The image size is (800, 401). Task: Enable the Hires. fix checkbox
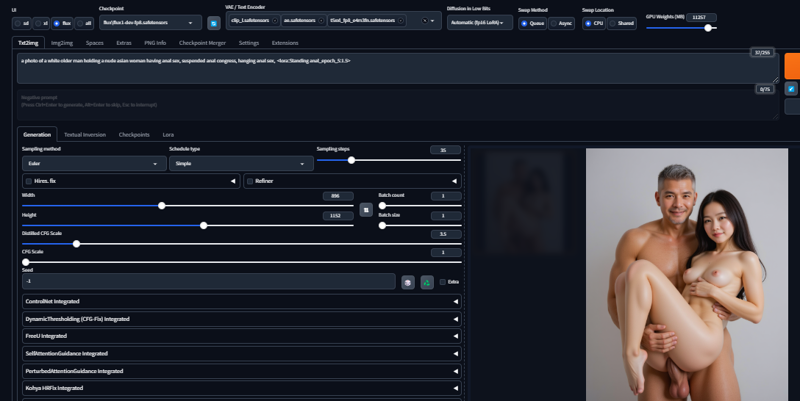[28, 181]
